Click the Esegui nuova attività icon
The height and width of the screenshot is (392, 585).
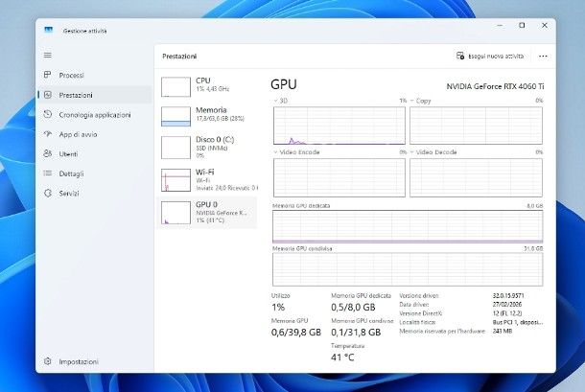(x=460, y=56)
